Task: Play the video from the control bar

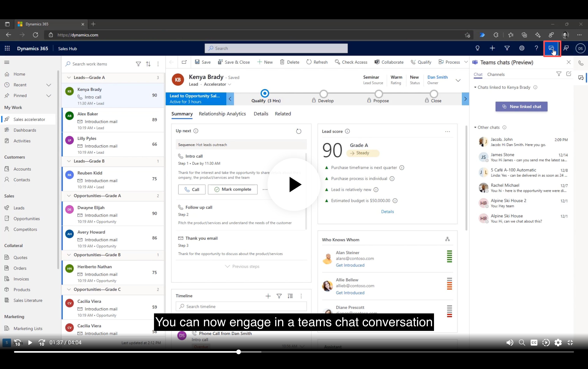Action: pyautogui.click(x=30, y=343)
